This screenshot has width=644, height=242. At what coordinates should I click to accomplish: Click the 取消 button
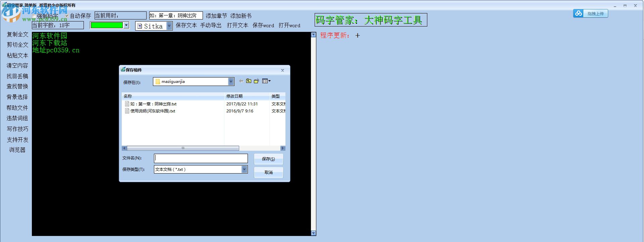coord(268,173)
